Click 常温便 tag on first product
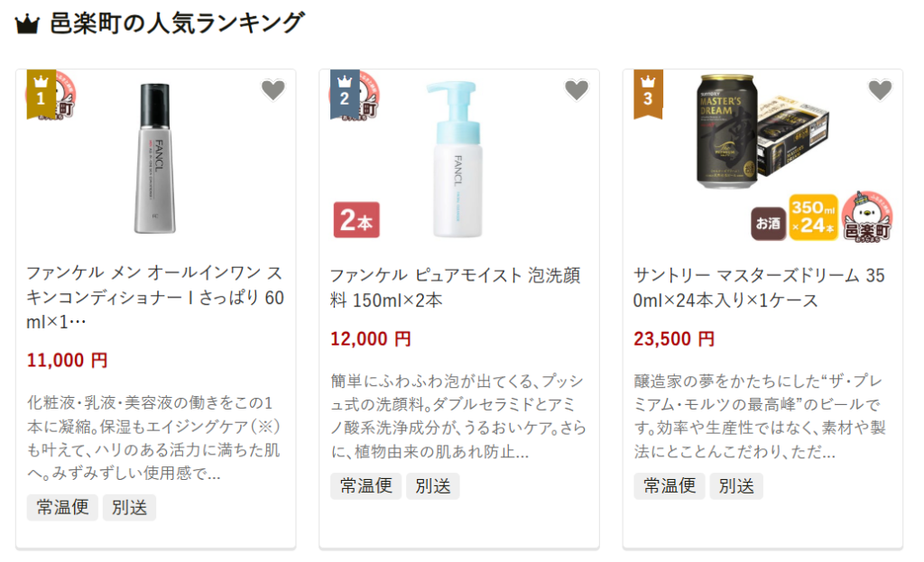The width and height of the screenshot is (924, 562). [62, 507]
